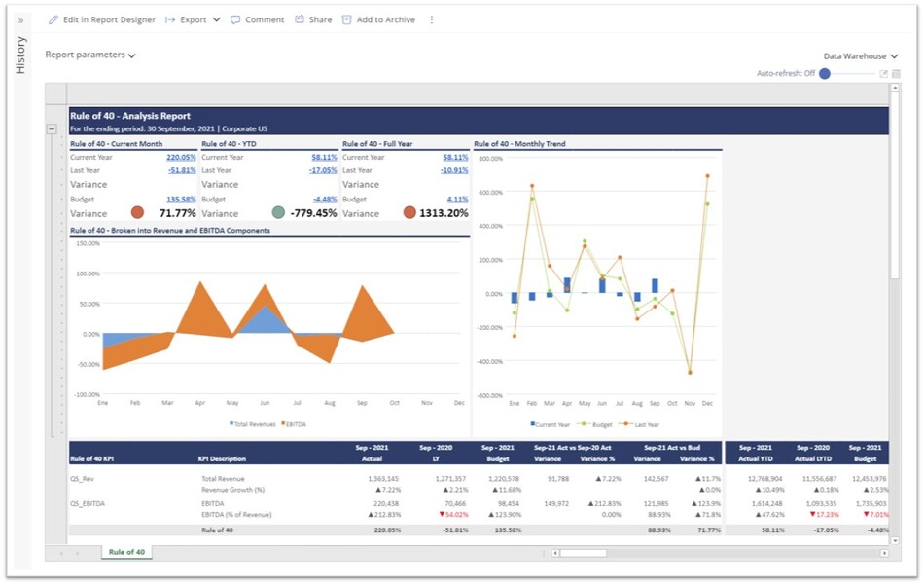Click the grid icon right of auto-refresh
Viewport: 924px width, 585px height.
(896, 74)
